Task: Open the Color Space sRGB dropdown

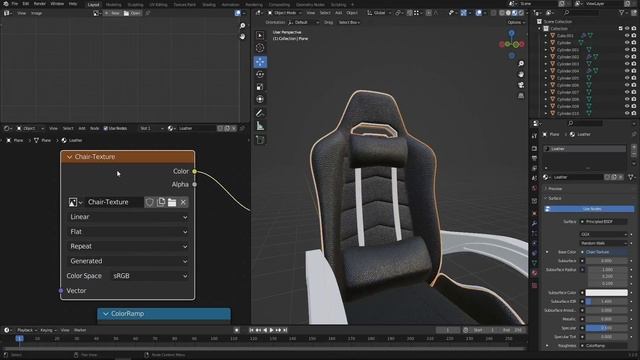Action: [150, 276]
